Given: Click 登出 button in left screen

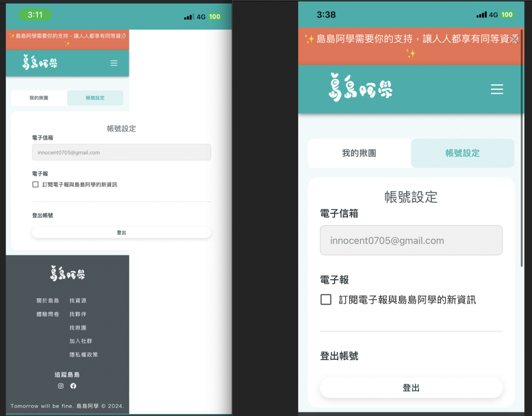Looking at the screenshot, I should coord(122,232).
